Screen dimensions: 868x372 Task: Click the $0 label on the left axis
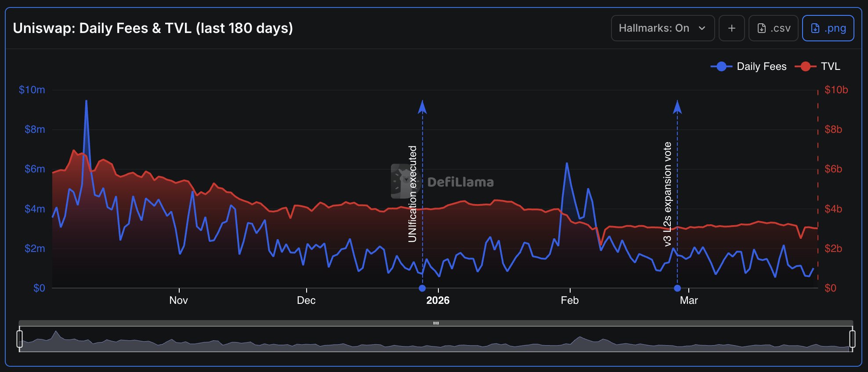click(x=39, y=288)
